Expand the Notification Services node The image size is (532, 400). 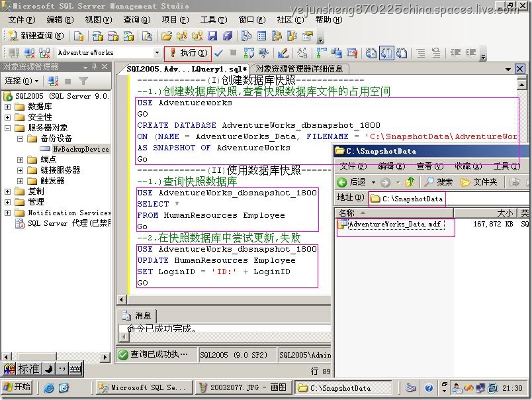pyautogui.click(x=7, y=213)
